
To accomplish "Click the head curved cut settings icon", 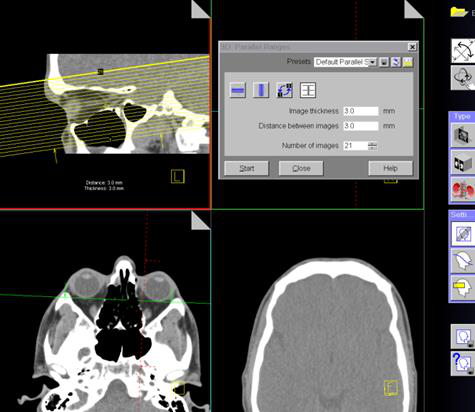I will click(x=463, y=261).
